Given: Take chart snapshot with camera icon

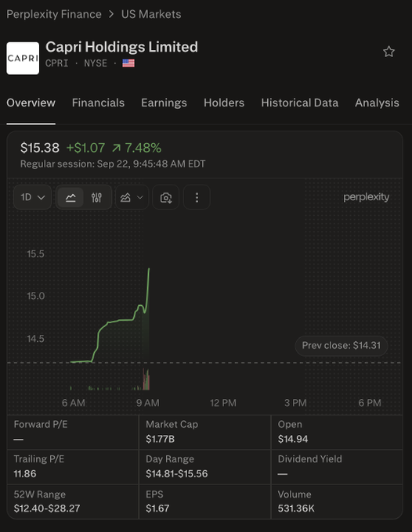Looking at the screenshot, I should 166,197.
